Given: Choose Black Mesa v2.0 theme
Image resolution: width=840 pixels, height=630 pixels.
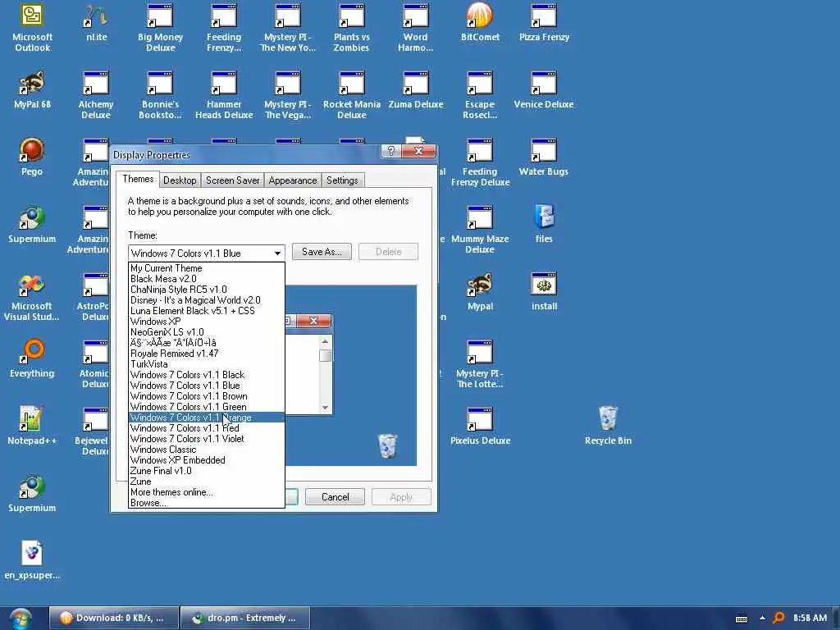Looking at the screenshot, I should coord(206,279).
